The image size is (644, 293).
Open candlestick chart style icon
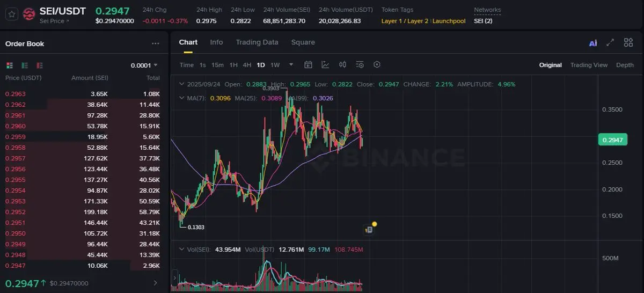342,65
